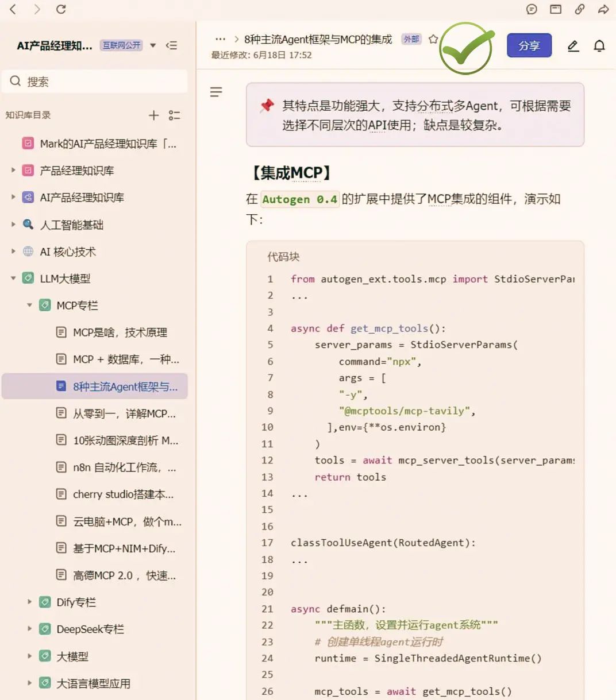Add a new page with the plus icon

pyautogui.click(x=153, y=115)
